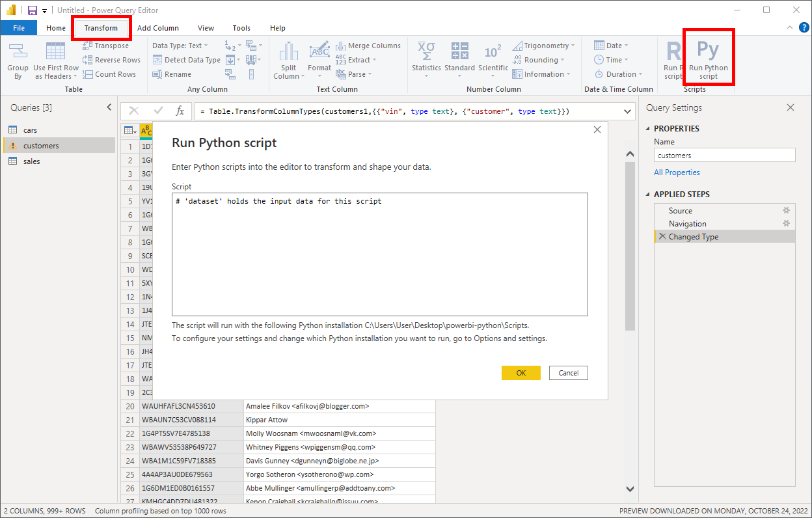
Task: Click OK in the Python script dialog
Action: coord(521,372)
